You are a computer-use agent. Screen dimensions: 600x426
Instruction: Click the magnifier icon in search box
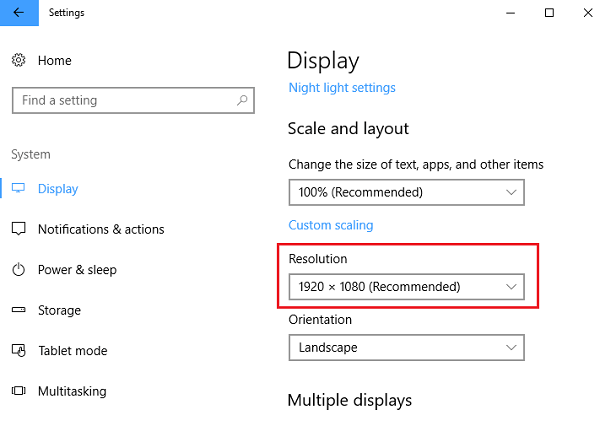pyautogui.click(x=242, y=101)
